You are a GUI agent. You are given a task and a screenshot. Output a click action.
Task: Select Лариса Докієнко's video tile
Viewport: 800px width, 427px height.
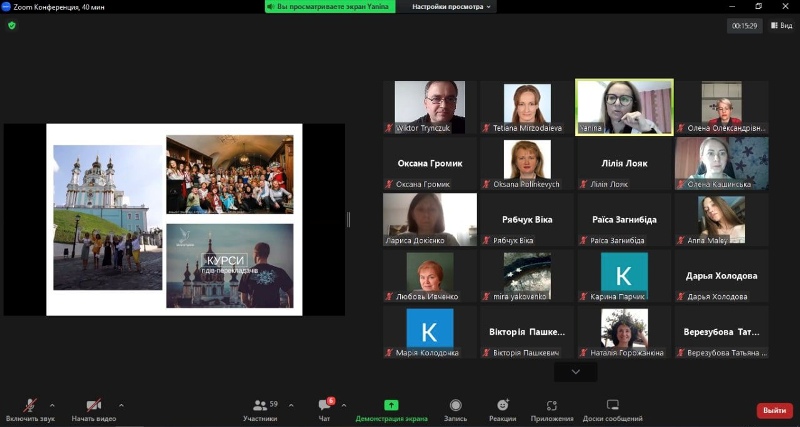coord(430,219)
